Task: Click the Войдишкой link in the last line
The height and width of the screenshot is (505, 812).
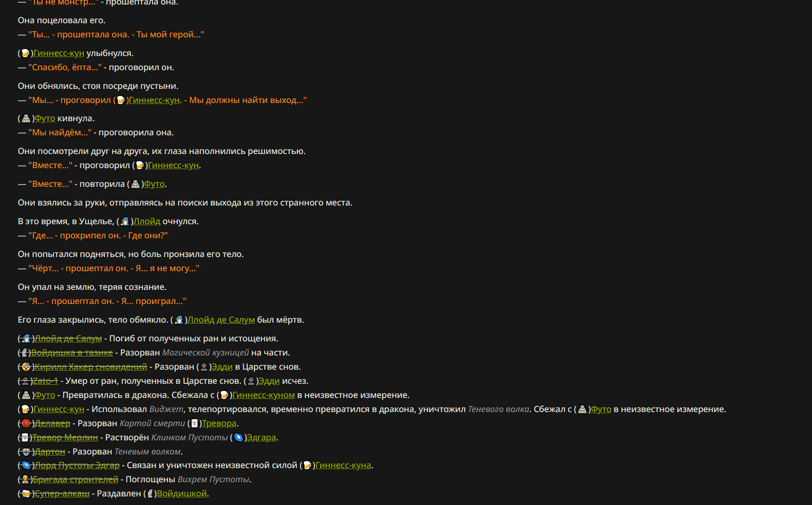Action: (182, 493)
